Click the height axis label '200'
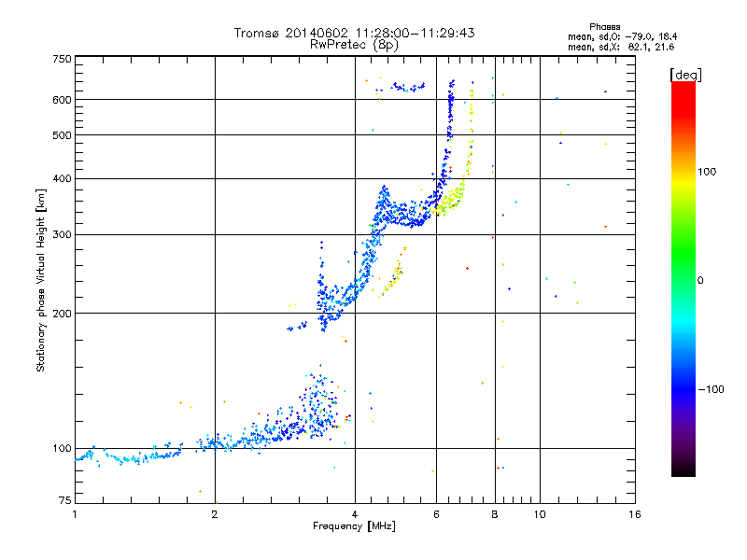747x560 pixels. (62, 314)
